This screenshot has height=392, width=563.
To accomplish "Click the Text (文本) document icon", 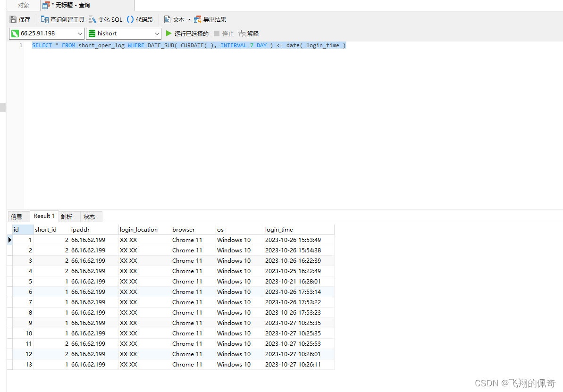I will click(167, 19).
